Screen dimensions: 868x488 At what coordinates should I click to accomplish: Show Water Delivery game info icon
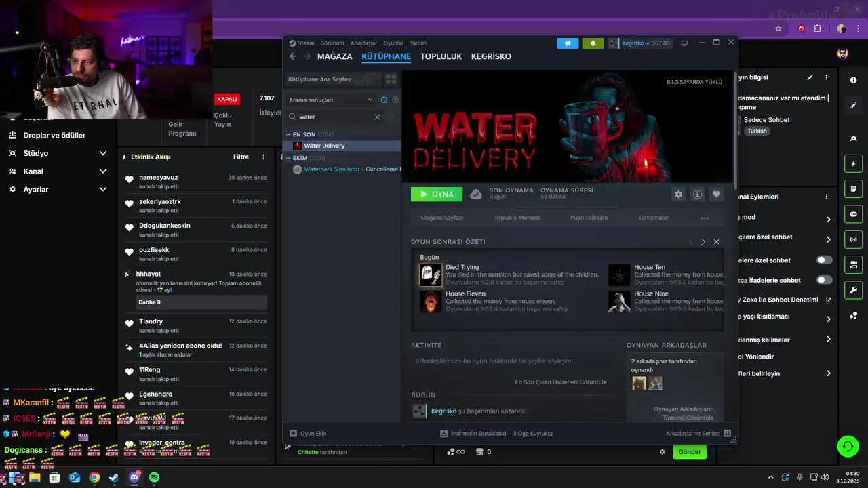(x=697, y=195)
